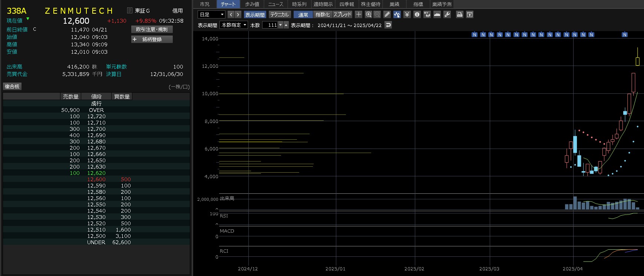This screenshot has width=644, height=276.
Task: Switch to 指数化 chart mode
Action: 323,15
